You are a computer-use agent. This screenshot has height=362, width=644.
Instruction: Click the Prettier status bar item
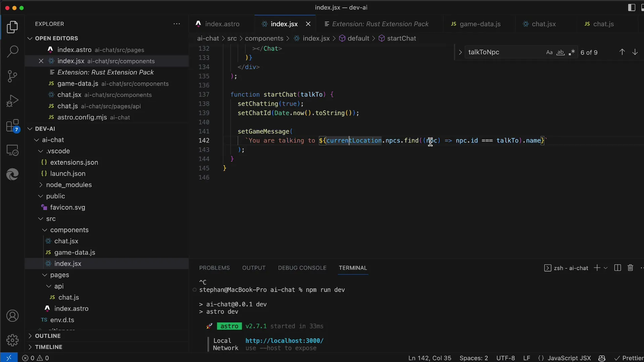pyautogui.click(x=628, y=358)
